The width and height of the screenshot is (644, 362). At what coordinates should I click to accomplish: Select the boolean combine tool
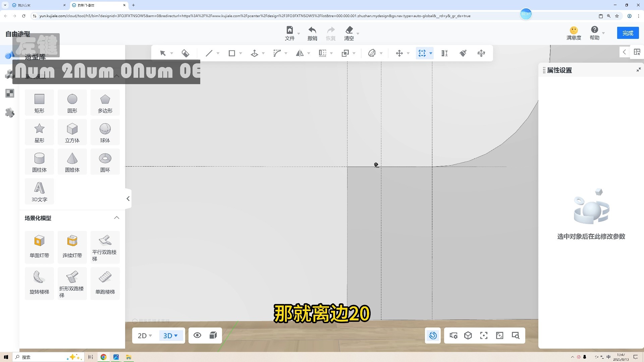pos(345,53)
